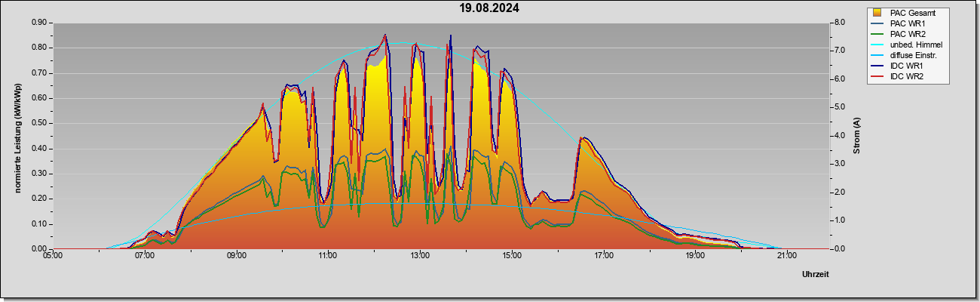The width and height of the screenshot is (980, 302).
Task: Click the 17:00 time axis label
Action: [x=603, y=256]
